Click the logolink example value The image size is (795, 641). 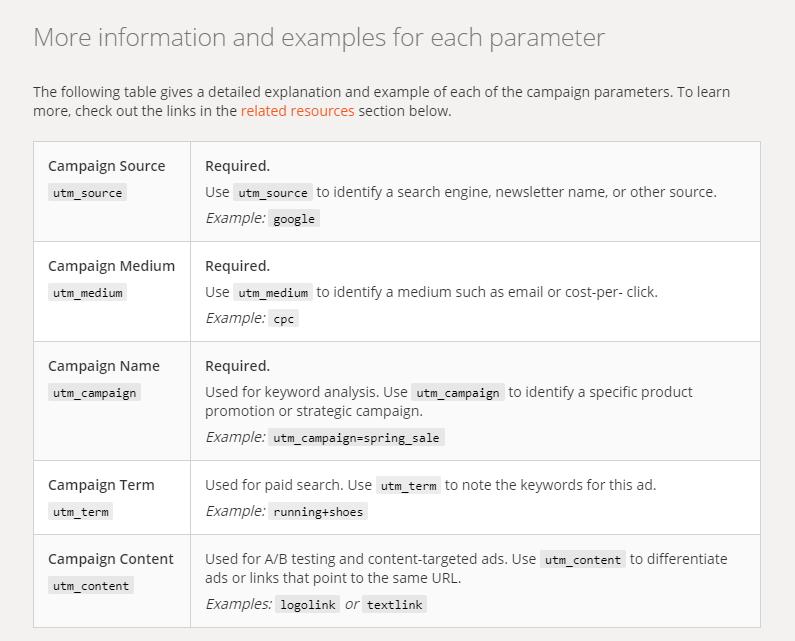tap(307, 605)
